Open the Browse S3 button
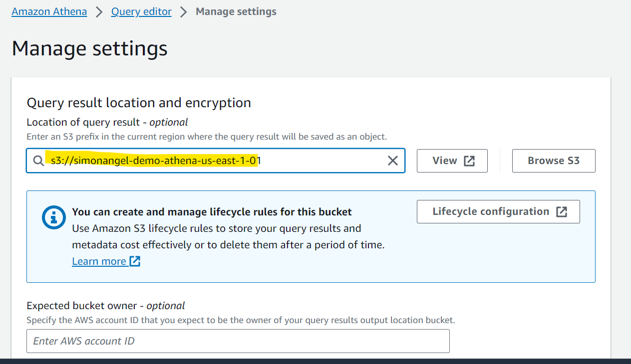631x364 pixels. [554, 161]
